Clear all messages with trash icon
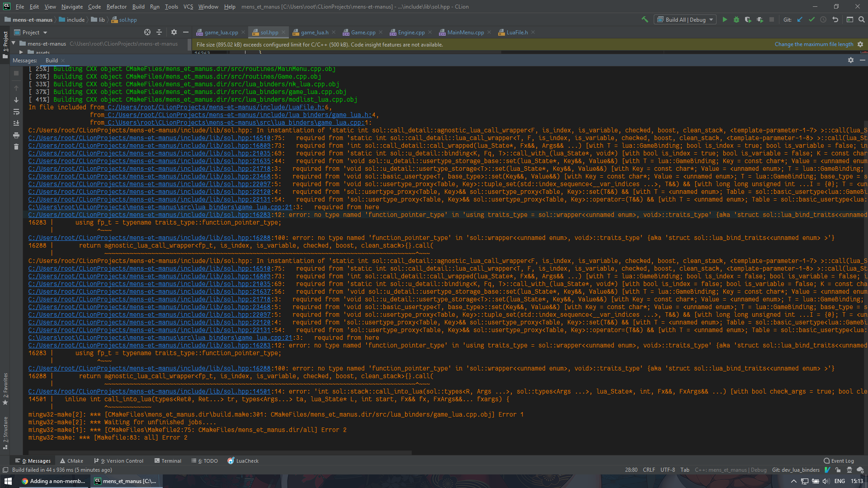The width and height of the screenshot is (868, 488). coord(16,147)
